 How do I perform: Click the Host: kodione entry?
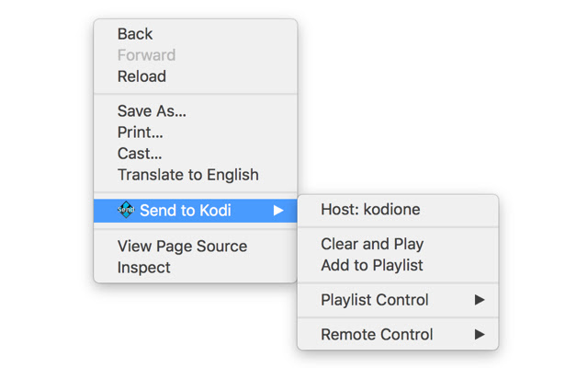370,210
